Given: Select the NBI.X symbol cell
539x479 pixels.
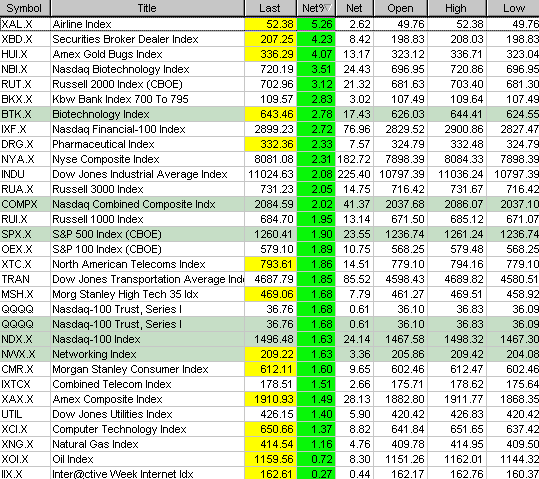Looking at the screenshot, I should click(x=25, y=69).
